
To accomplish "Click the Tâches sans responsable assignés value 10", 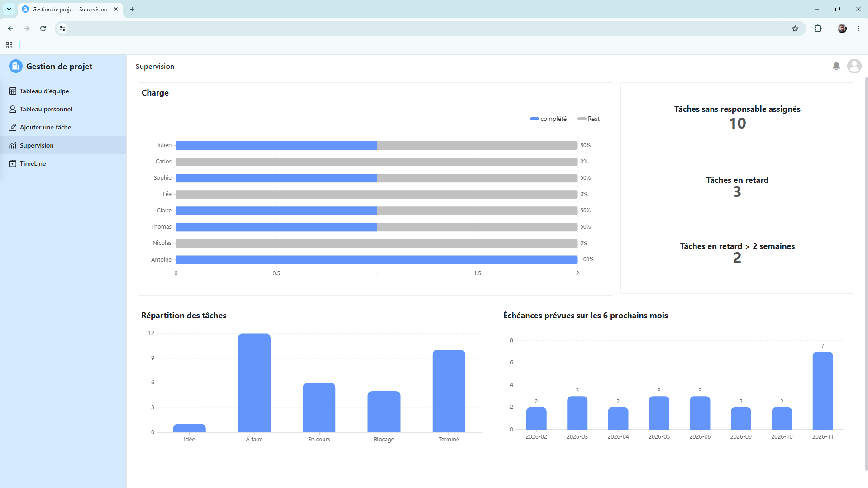I will 737,124.
